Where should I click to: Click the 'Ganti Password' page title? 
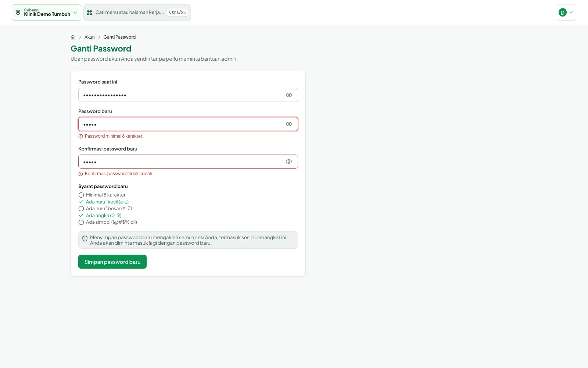pos(101,49)
